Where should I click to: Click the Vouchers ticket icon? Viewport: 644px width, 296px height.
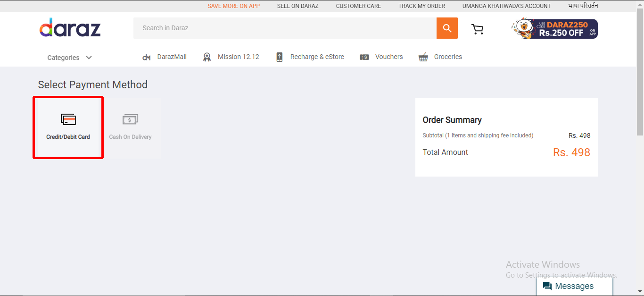click(364, 57)
